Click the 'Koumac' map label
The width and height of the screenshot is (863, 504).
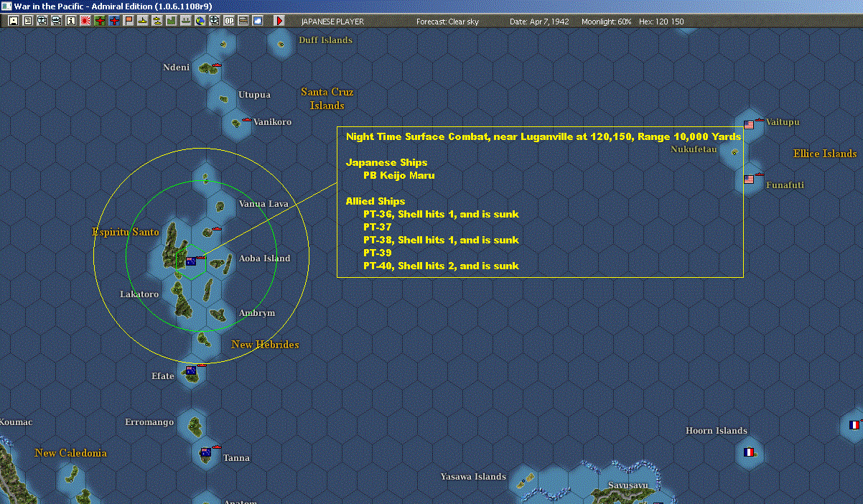tap(16, 422)
